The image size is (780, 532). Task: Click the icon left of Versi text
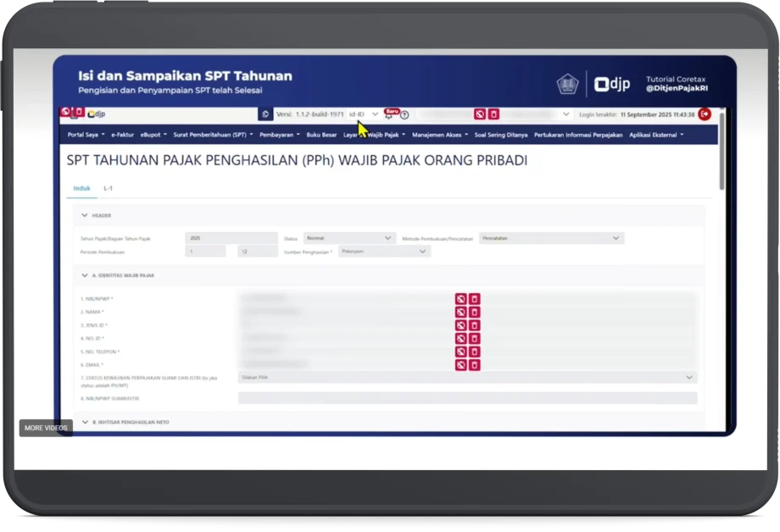click(x=265, y=114)
